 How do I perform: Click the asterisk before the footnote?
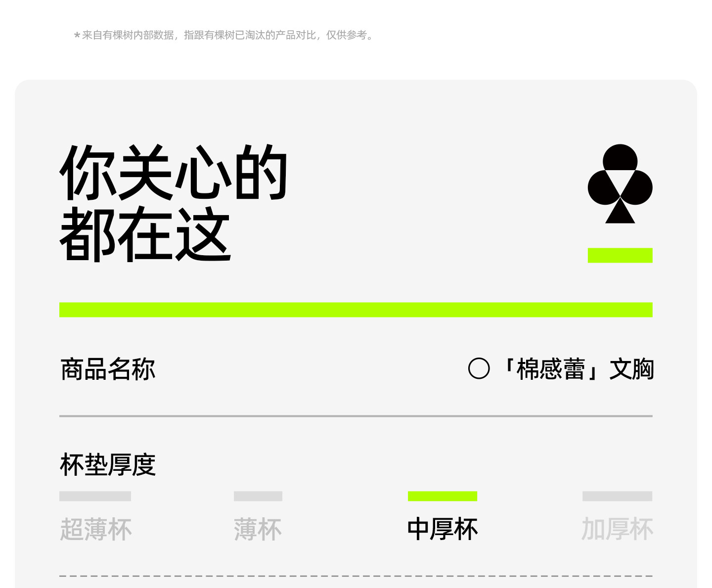tap(77, 35)
